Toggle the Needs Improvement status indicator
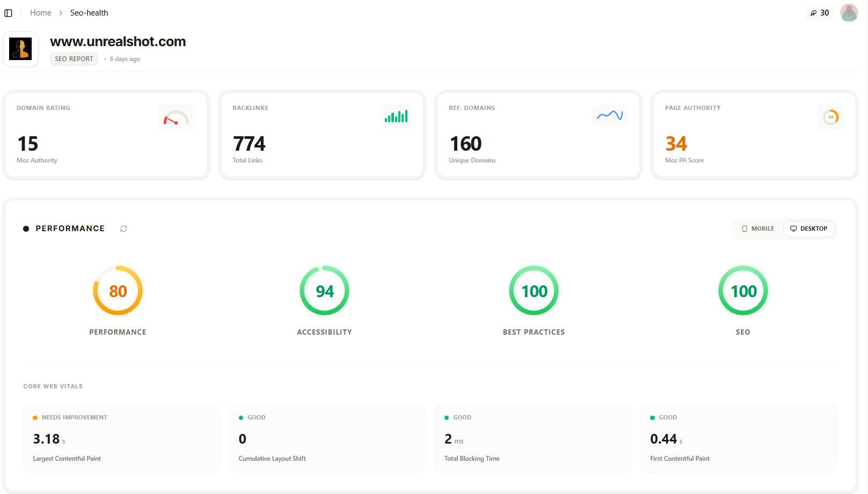 click(34, 417)
